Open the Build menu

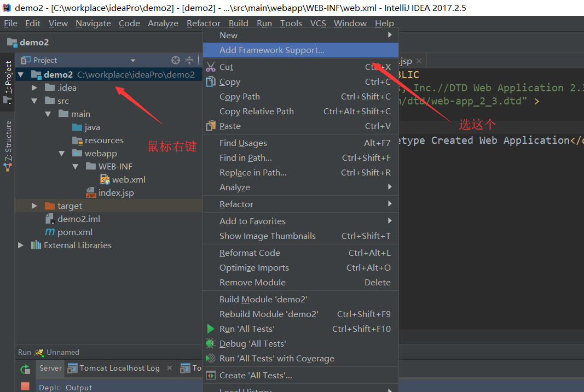pyautogui.click(x=239, y=24)
